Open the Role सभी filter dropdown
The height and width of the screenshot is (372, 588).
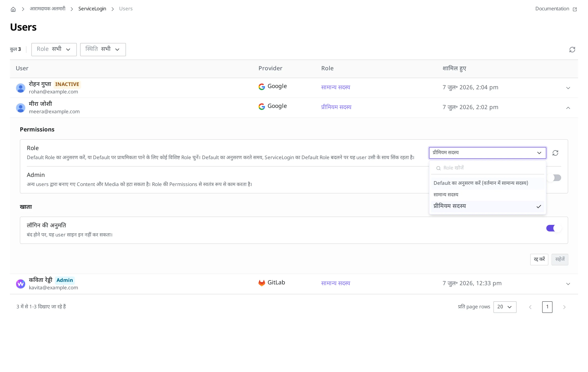pyautogui.click(x=54, y=49)
